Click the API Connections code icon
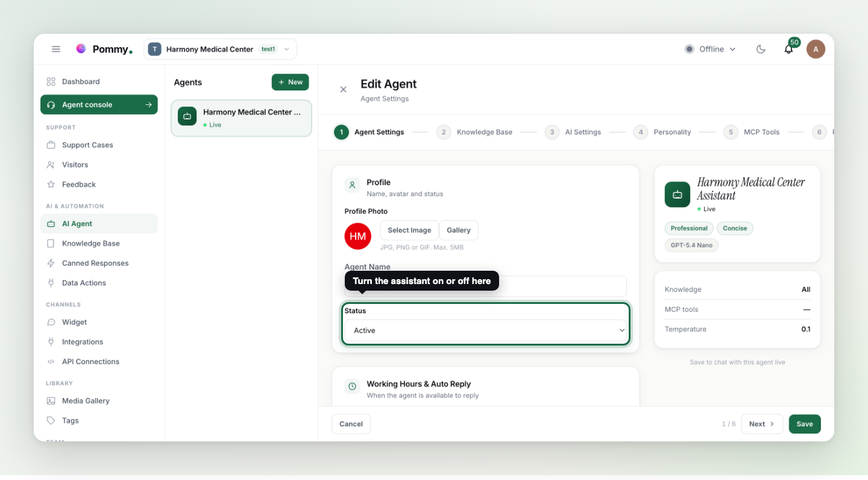Viewport: 868px width, 480px height. (51, 362)
